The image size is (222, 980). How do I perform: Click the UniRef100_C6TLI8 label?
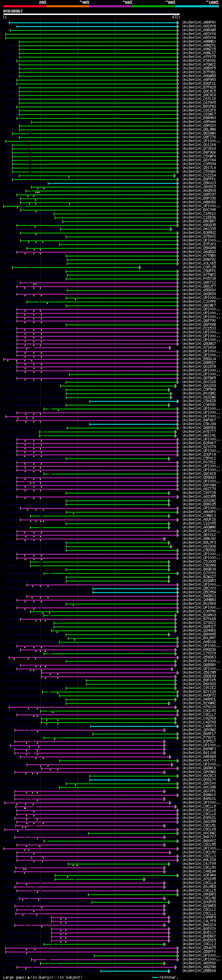click(199, 99)
